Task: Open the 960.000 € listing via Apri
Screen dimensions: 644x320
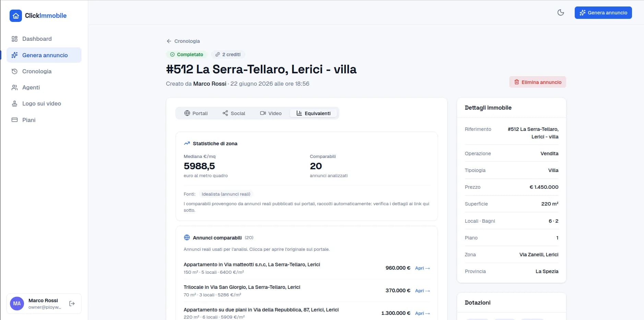Action: (422, 268)
